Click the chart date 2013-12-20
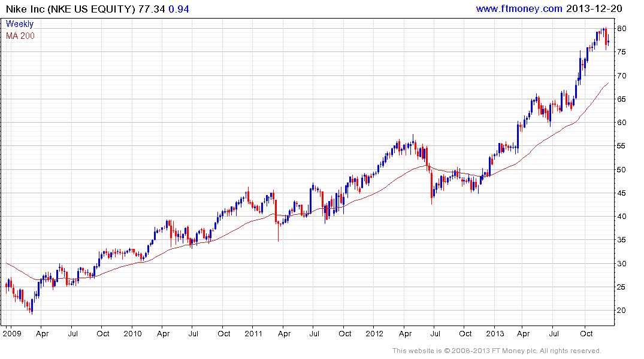This screenshot has height=359, width=644. point(594,8)
